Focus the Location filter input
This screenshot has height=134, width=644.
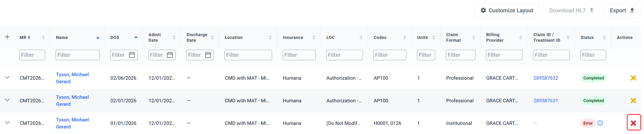(248, 55)
